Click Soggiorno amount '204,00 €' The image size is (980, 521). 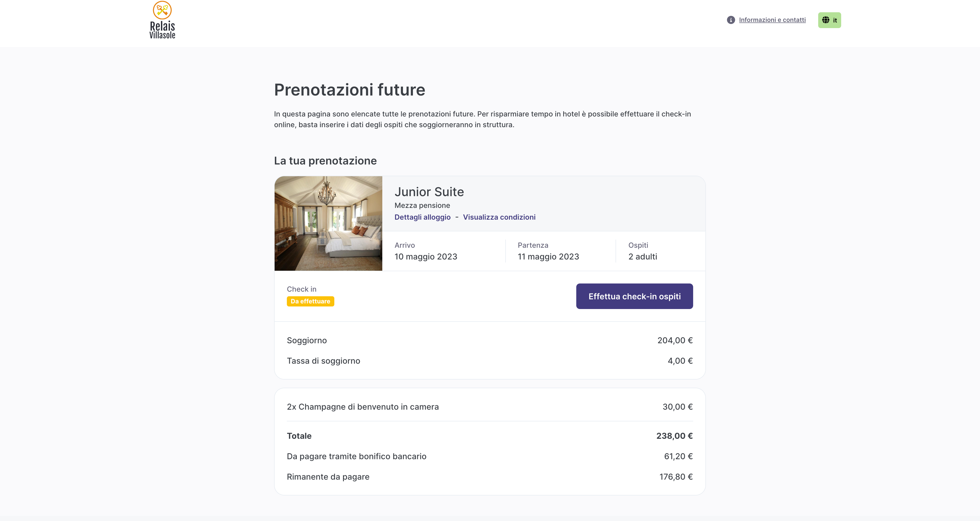pyautogui.click(x=675, y=340)
